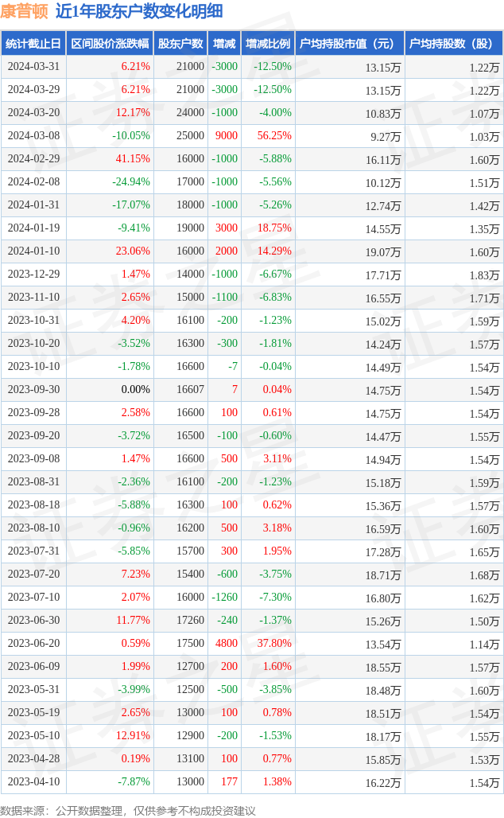Click the -7.87% price change value
This screenshot has width=504, height=818.
click(134, 781)
